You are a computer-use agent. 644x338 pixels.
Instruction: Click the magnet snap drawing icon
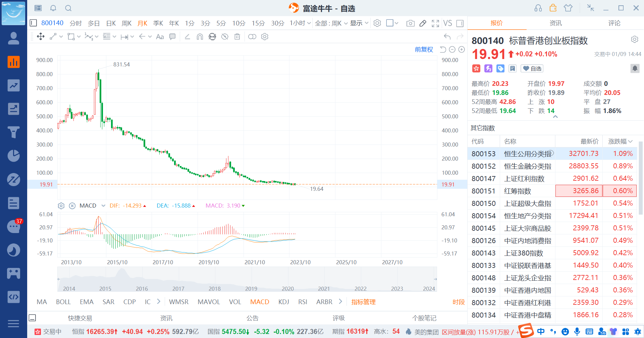point(200,37)
